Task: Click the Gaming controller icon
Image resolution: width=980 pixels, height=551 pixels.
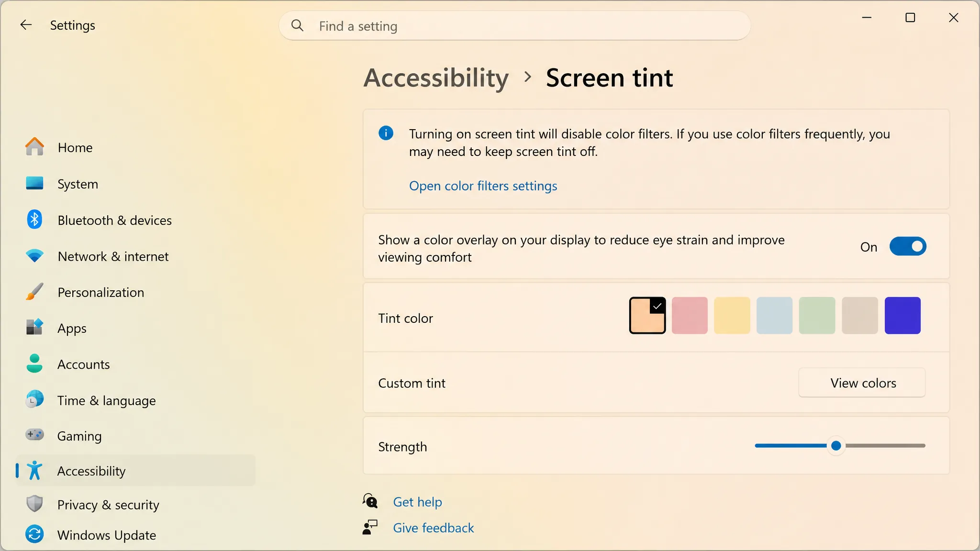Action: click(x=34, y=435)
